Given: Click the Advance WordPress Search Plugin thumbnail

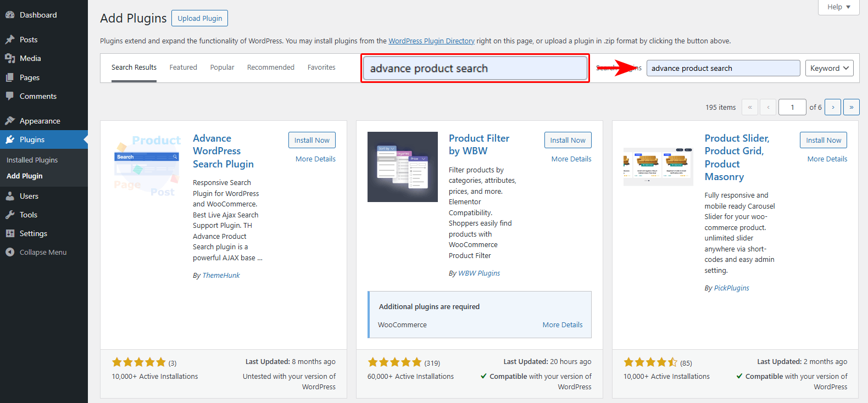Looking at the screenshot, I should (x=147, y=167).
